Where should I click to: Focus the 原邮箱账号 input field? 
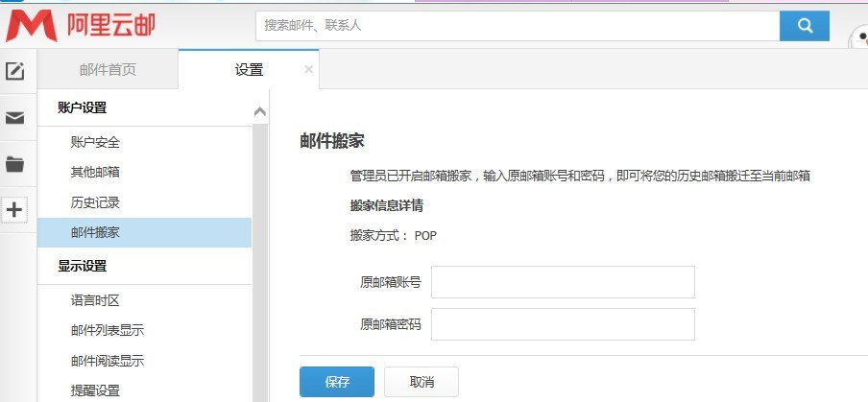coord(563,282)
